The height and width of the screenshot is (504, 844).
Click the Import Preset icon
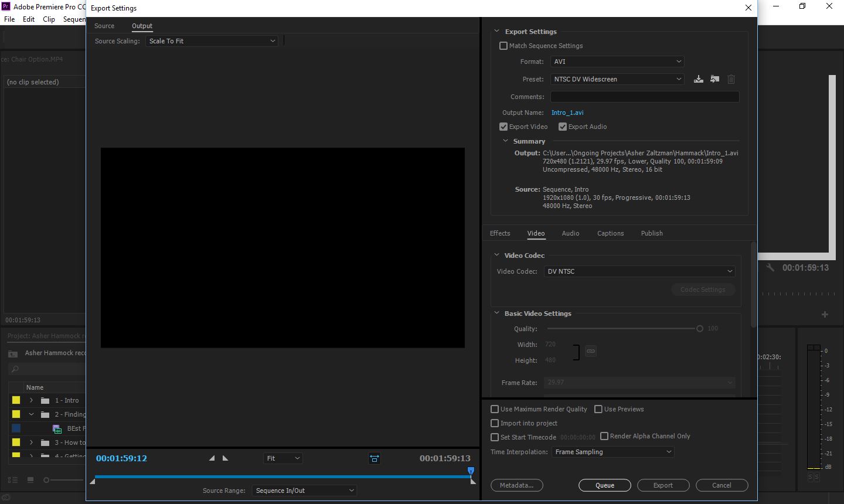(714, 79)
